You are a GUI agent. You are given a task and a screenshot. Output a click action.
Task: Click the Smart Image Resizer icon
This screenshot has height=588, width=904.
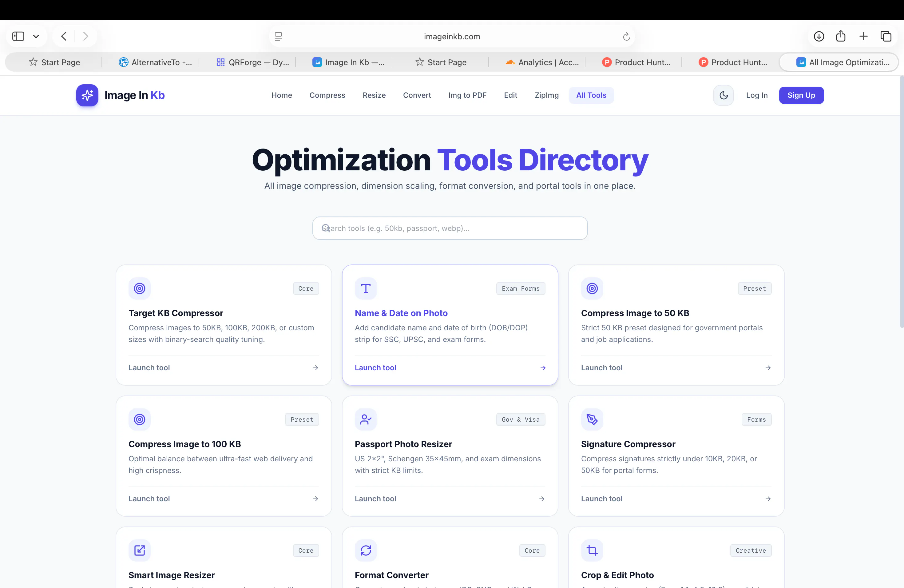click(139, 551)
